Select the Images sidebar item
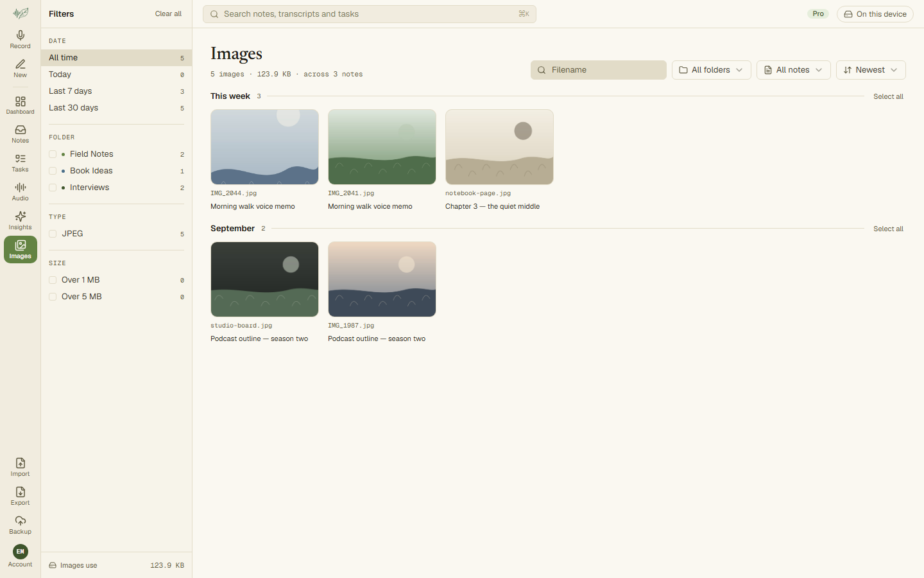 pyautogui.click(x=21, y=249)
